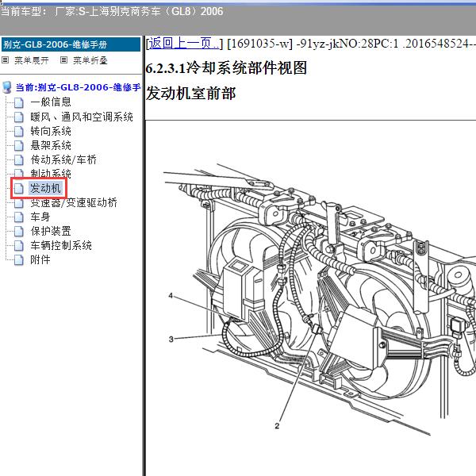This screenshot has width=476, height=476.
Task: Click the 菜单折叠 square icon
Action: click(x=63, y=60)
